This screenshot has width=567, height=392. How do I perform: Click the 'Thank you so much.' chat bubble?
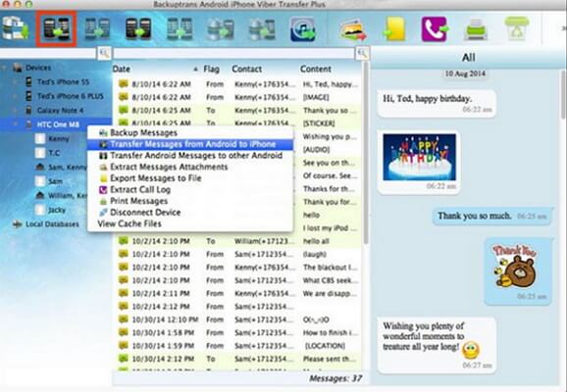492,216
